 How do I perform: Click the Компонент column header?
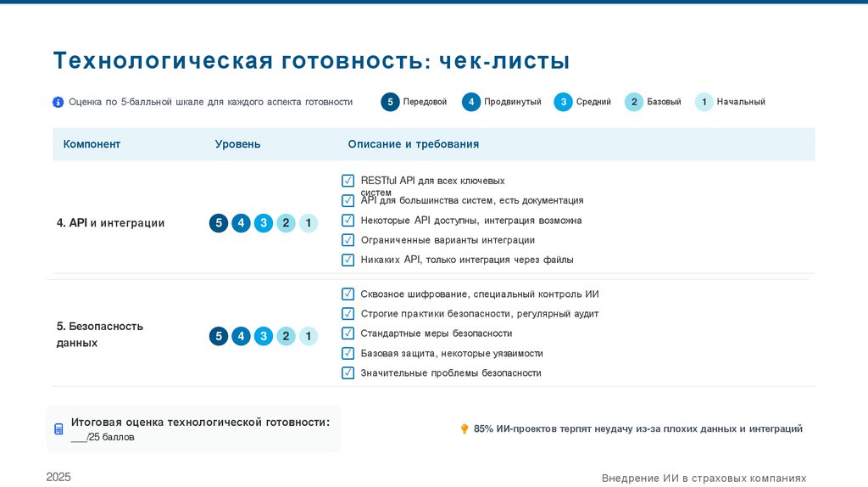92,144
